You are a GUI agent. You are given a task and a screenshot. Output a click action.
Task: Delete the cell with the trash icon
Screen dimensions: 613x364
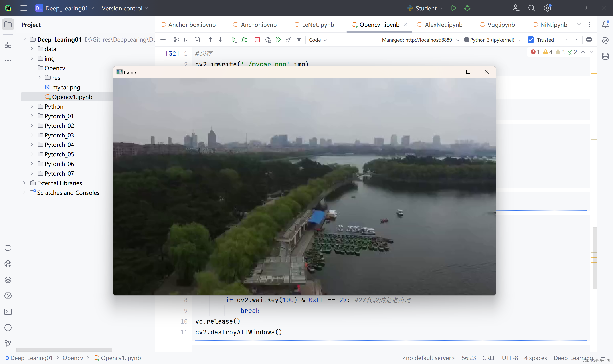point(299,40)
